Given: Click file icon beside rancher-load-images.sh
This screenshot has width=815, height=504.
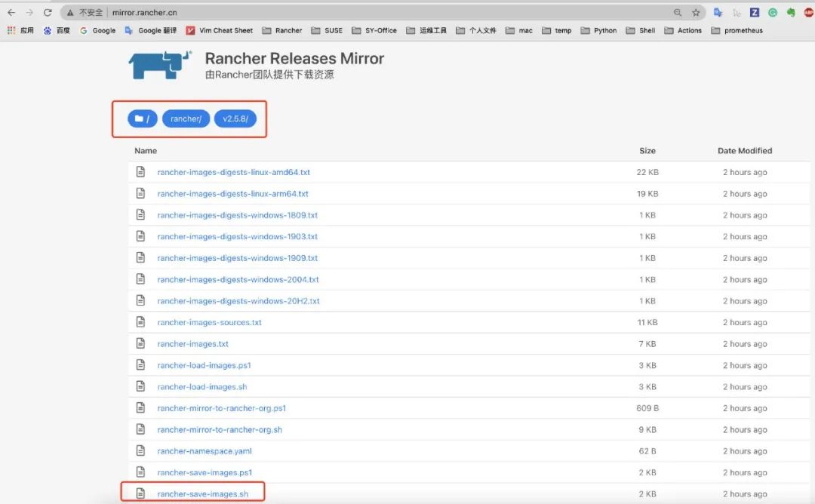Looking at the screenshot, I should pos(140,386).
